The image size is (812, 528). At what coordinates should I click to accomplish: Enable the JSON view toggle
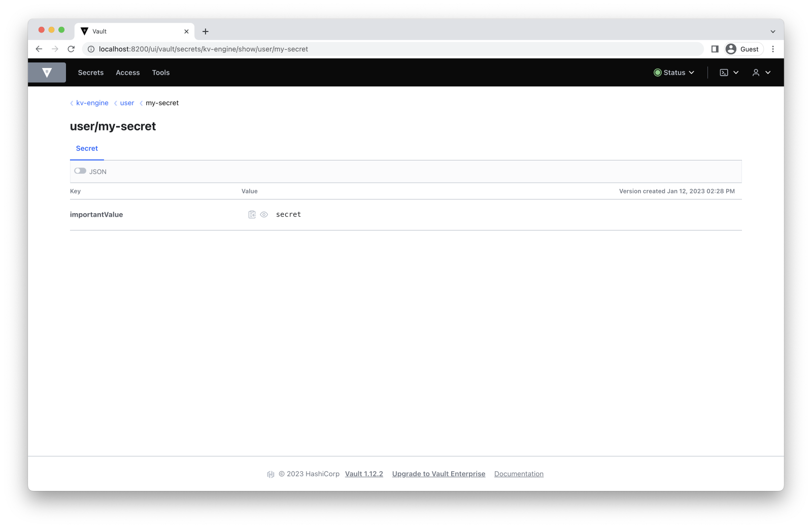[80, 171]
